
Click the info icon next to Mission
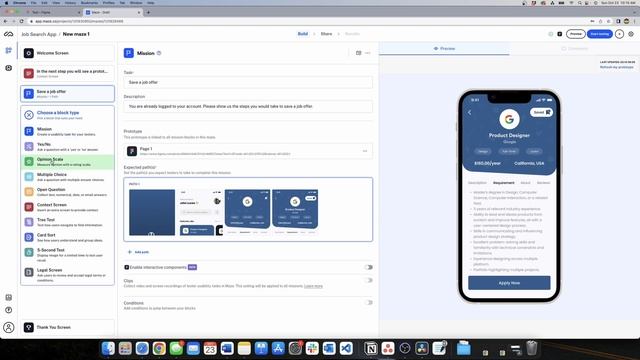pos(159,53)
